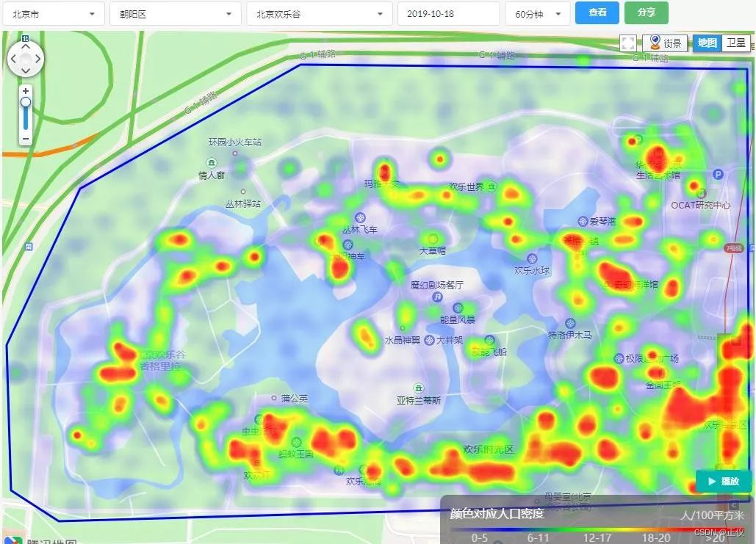Click the 欢乐时光区 zone label
The image size is (756, 544).
pyautogui.click(x=489, y=449)
